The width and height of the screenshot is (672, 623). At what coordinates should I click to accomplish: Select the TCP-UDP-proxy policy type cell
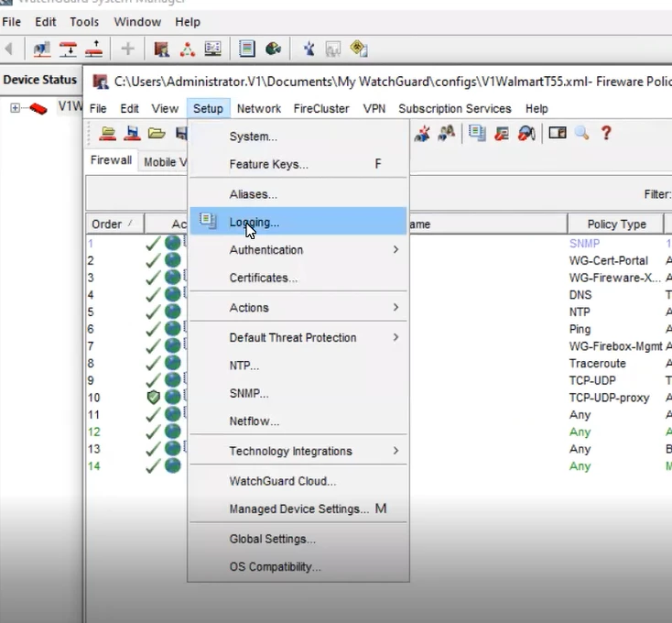pos(609,398)
